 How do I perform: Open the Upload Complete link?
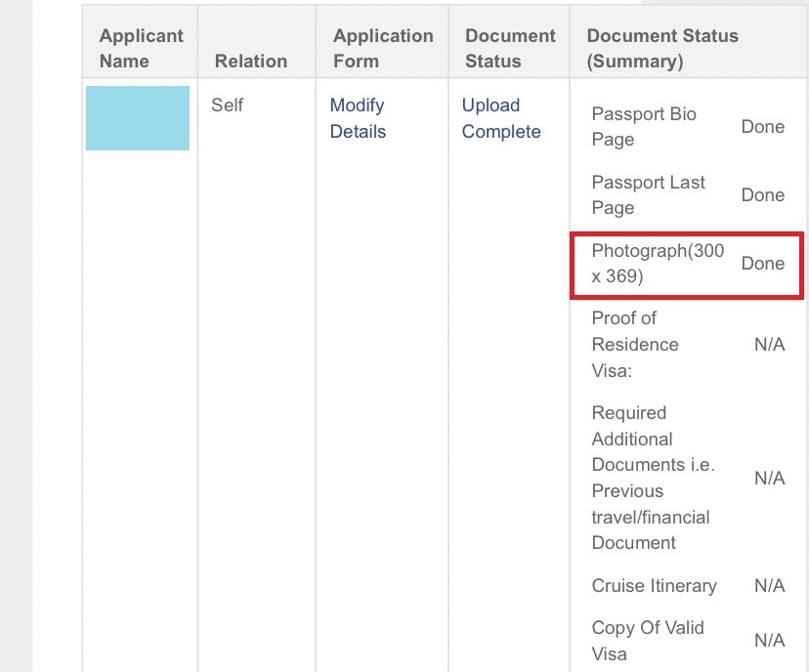point(500,118)
